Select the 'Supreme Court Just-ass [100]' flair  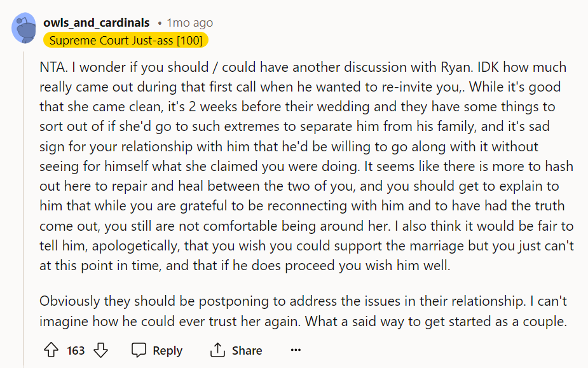pos(126,40)
